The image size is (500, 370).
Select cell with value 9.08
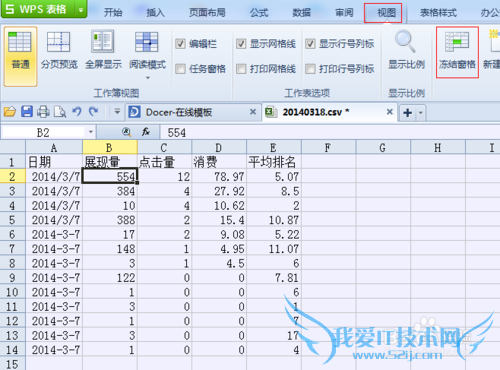click(219, 234)
